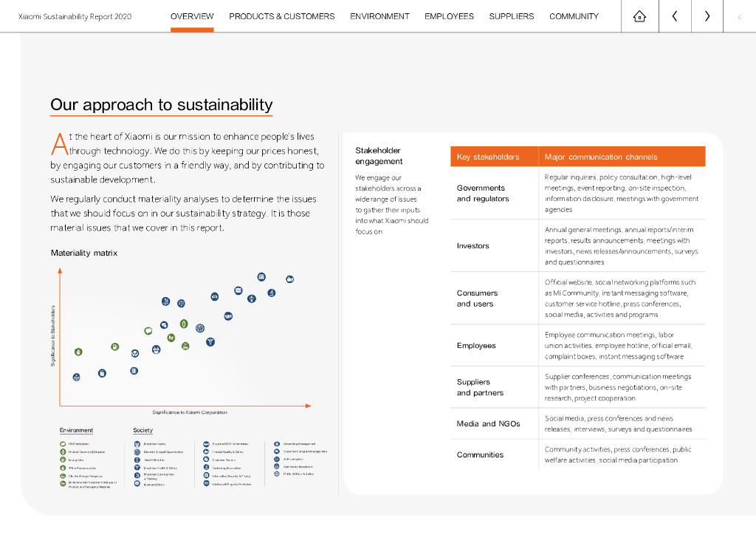Click the Product Recovery & Disposal legend icon

point(63,452)
